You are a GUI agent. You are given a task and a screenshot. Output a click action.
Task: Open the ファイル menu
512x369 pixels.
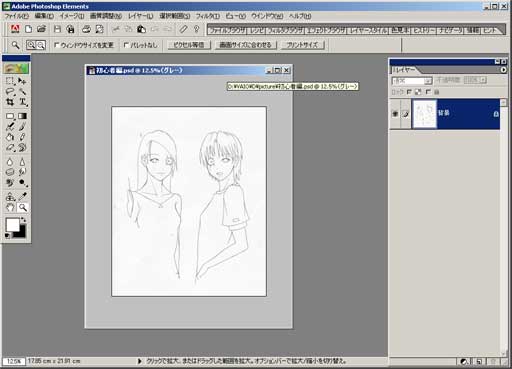click(16, 16)
